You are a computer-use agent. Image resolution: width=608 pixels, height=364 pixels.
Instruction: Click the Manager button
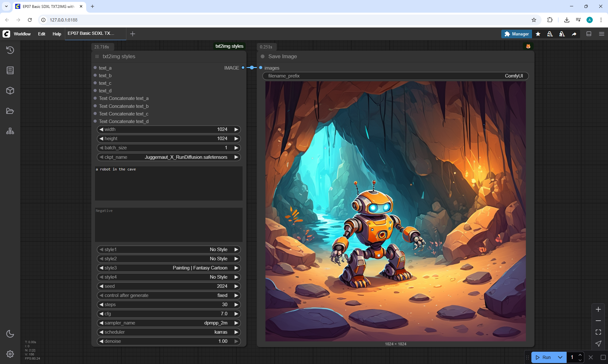click(516, 34)
